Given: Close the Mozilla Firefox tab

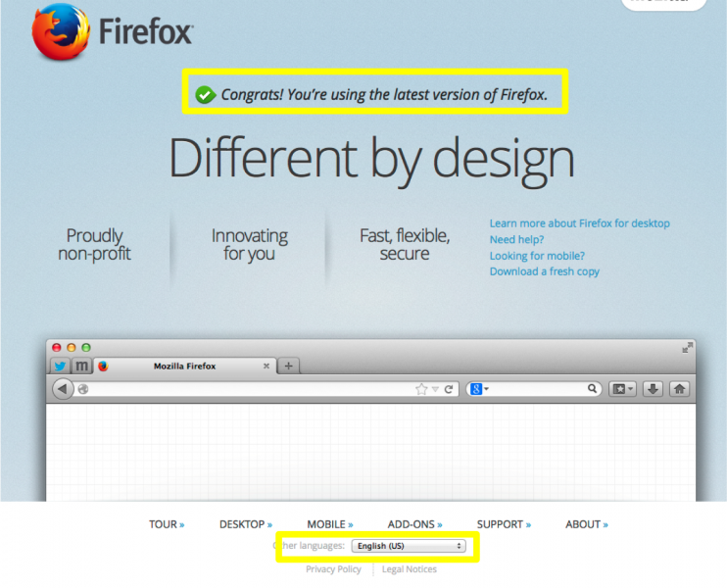Looking at the screenshot, I should (267, 366).
